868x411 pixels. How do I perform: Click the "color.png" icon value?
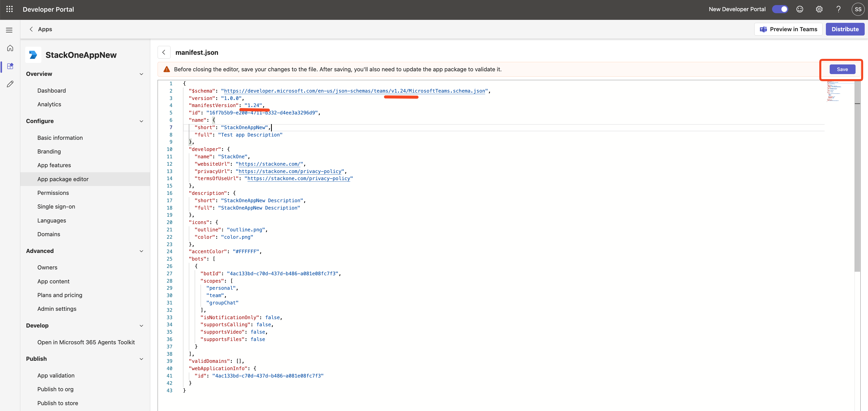click(237, 237)
